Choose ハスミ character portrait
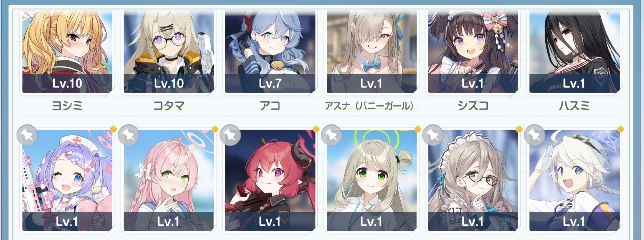Screen dimensions: 644x240 574,52
